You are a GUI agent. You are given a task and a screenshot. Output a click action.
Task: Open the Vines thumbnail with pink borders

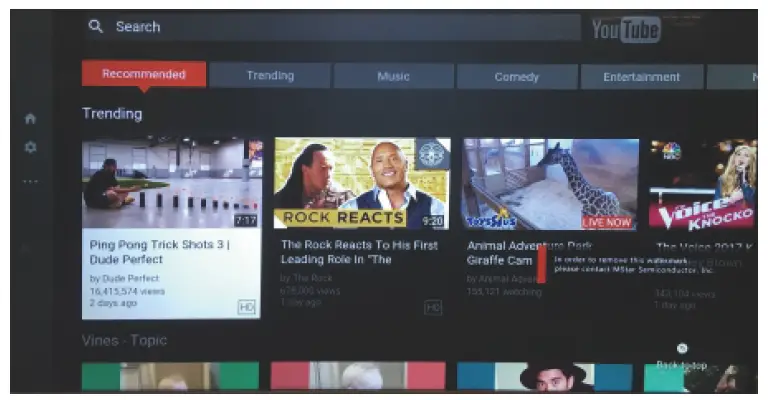pyautogui.click(x=358, y=376)
